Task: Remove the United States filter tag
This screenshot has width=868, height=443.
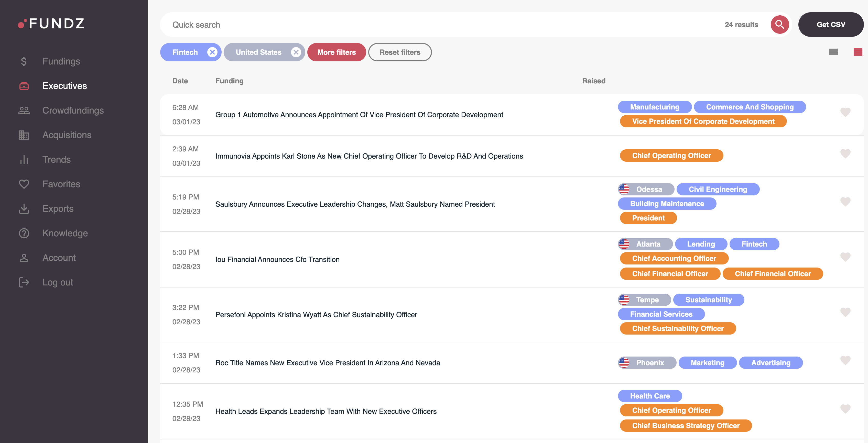Action: tap(296, 52)
